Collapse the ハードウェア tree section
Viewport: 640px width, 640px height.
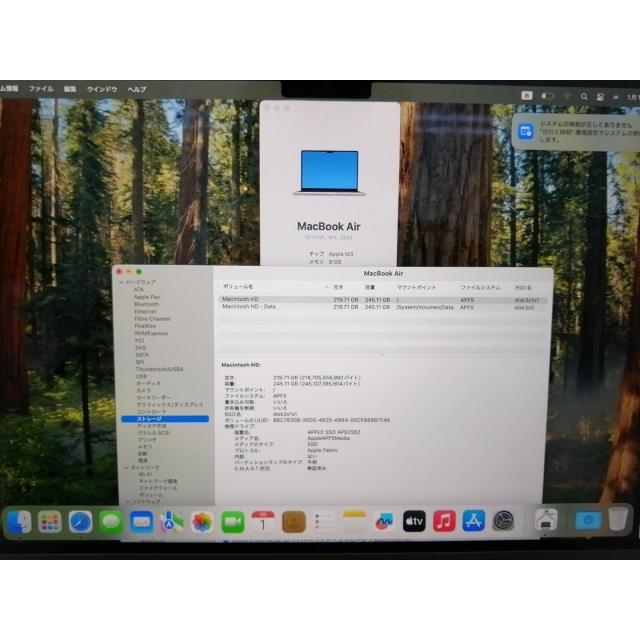(x=121, y=282)
